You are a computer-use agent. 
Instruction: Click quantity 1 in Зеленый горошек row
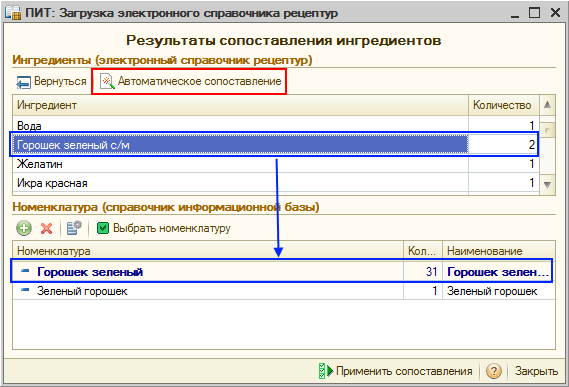[x=423, y=291]
